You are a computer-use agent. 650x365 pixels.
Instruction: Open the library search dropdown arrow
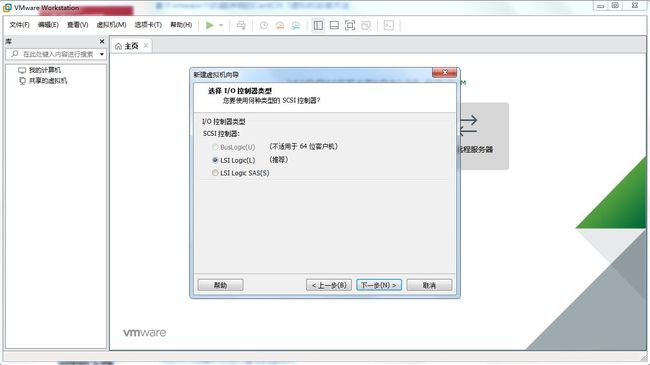102,54
